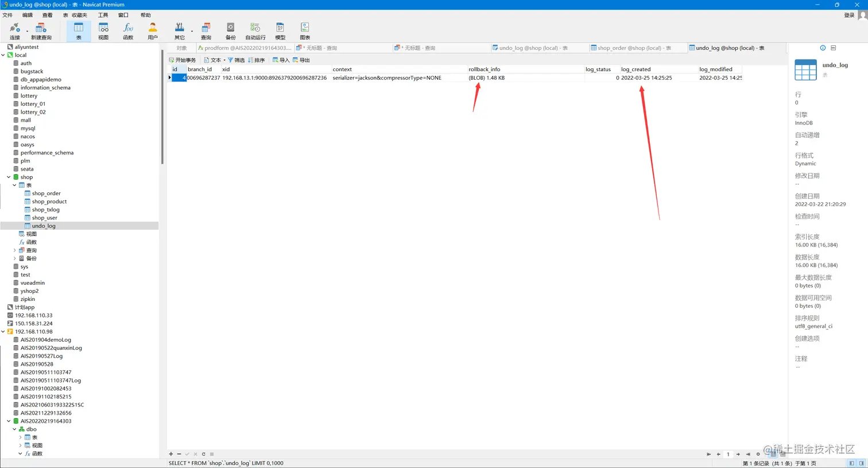The height and width of the screenshot is (468, 868).
Task: Click the refresh icon in bottom bar
Action: [x=203, y=454]
